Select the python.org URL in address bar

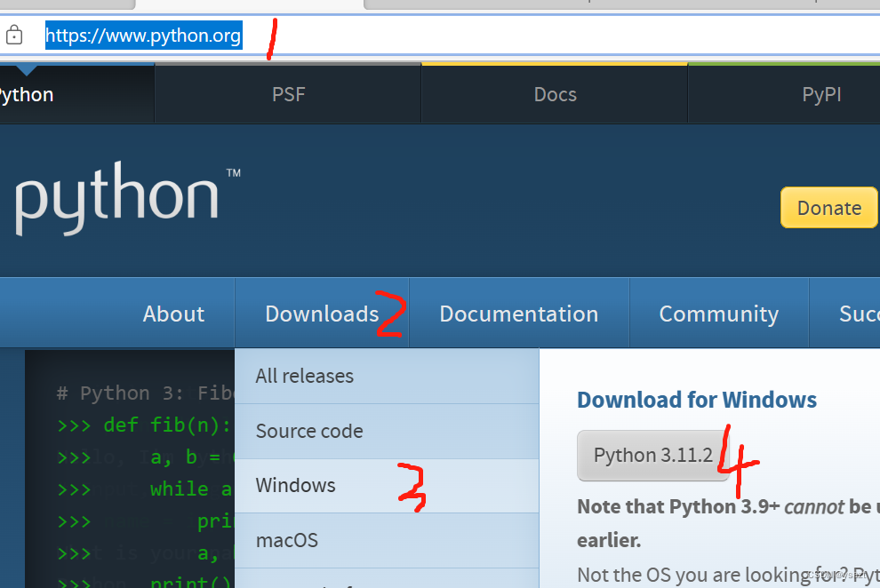144,36
